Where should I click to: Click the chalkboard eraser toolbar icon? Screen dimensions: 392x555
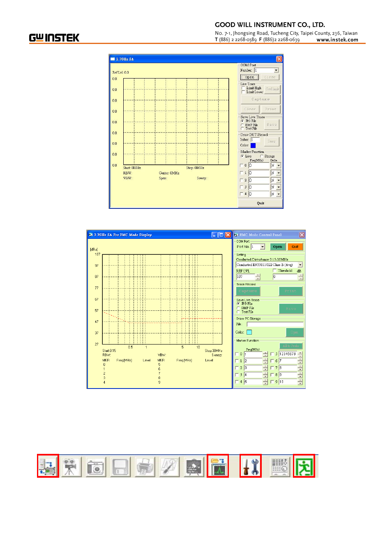[x=194, y=467]
